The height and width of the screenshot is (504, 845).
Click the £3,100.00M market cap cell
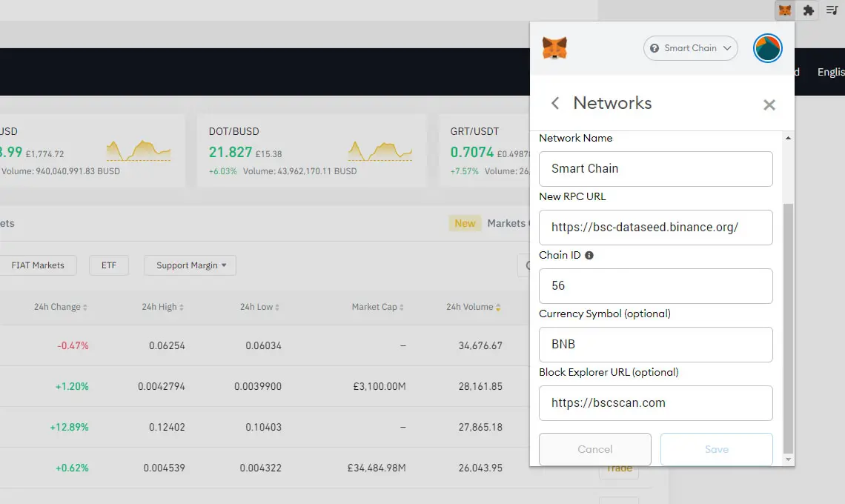380,386
